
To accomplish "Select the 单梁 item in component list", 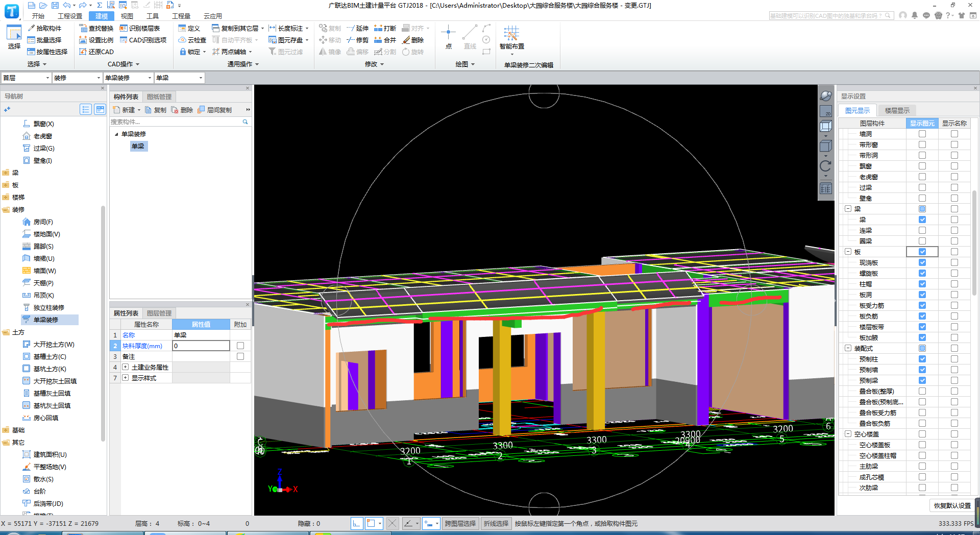I will pyautogui.click(x=138, y=146).
